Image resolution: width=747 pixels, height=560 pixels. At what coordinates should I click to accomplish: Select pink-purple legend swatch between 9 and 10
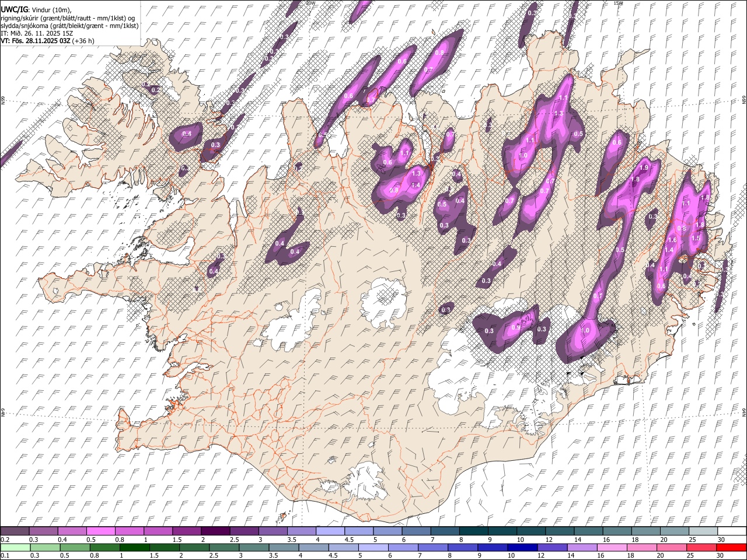pyautogui.click(x=502, y=531)
